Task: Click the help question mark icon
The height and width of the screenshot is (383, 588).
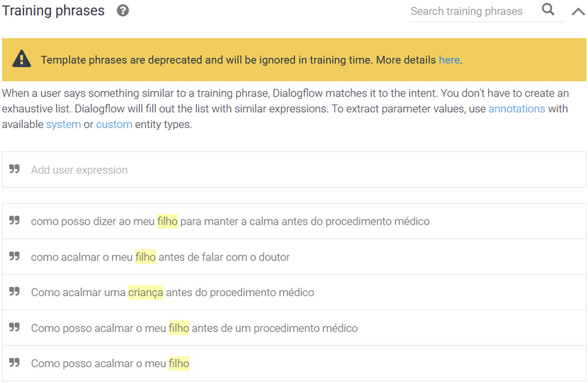Action: [x=123, y=11]
